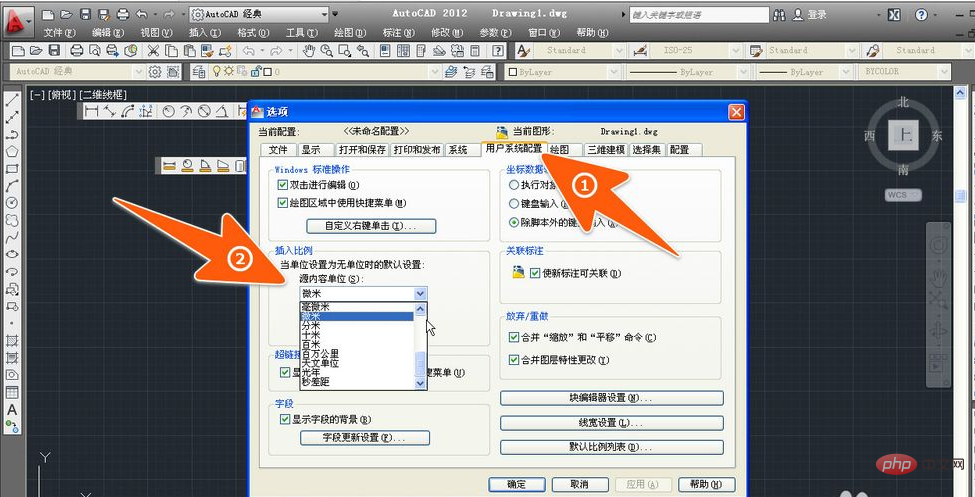The image size is (975, 497).
Task: Select 除脚本外的键盘输入 radio button
Action: pos(514,221)
